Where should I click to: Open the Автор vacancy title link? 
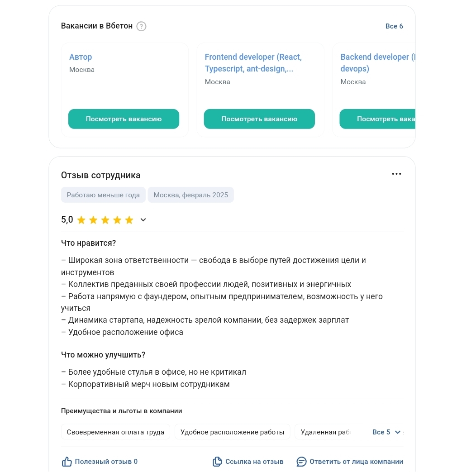81,57
